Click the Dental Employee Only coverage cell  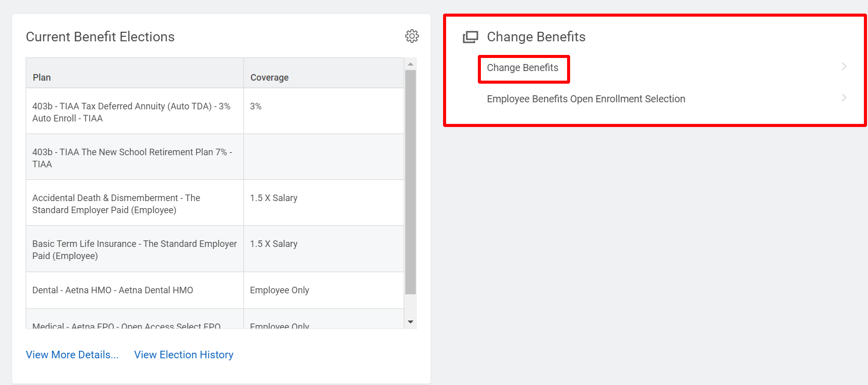(324, 290)
